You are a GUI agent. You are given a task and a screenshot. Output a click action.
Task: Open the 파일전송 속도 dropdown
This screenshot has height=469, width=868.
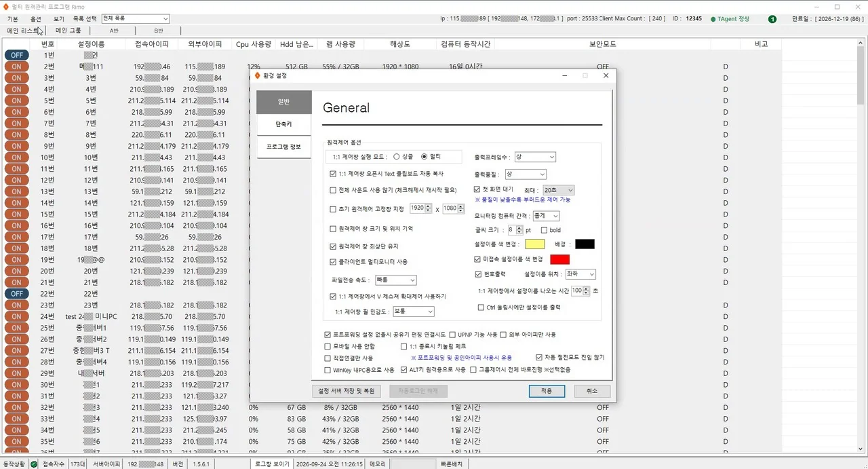click(x=395, y=280)
